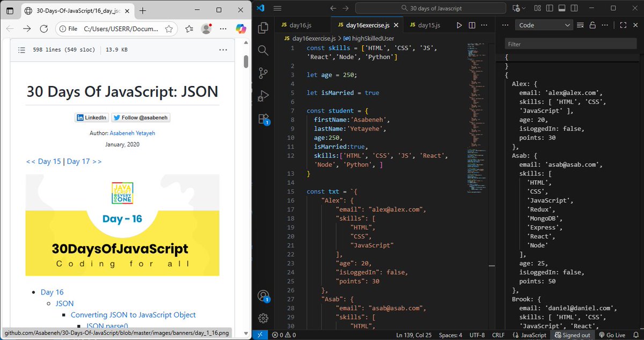Close the day16exercise.js tab
The height and width of the screenshot is (340, 644).
(397, 25)
